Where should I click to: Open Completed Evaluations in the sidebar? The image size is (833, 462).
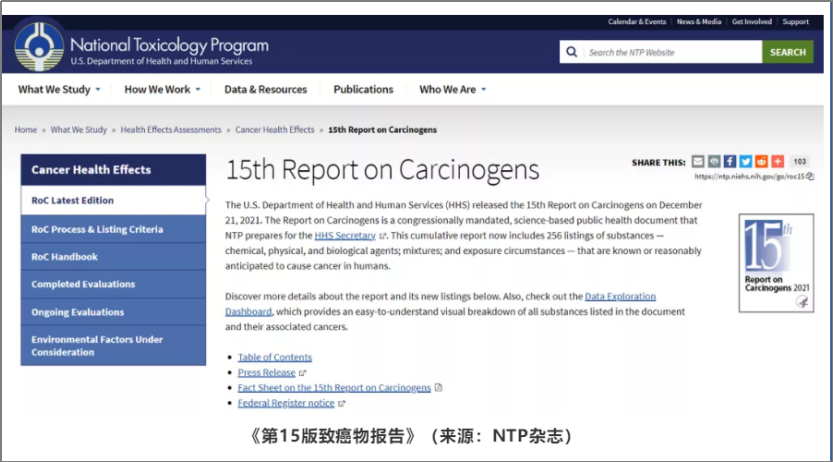pyautogui.click(x=113, y=284)
